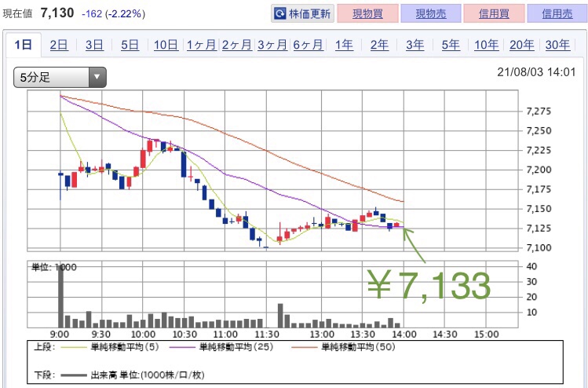Click the 単位: 1000 volume label

pos(54,267)
